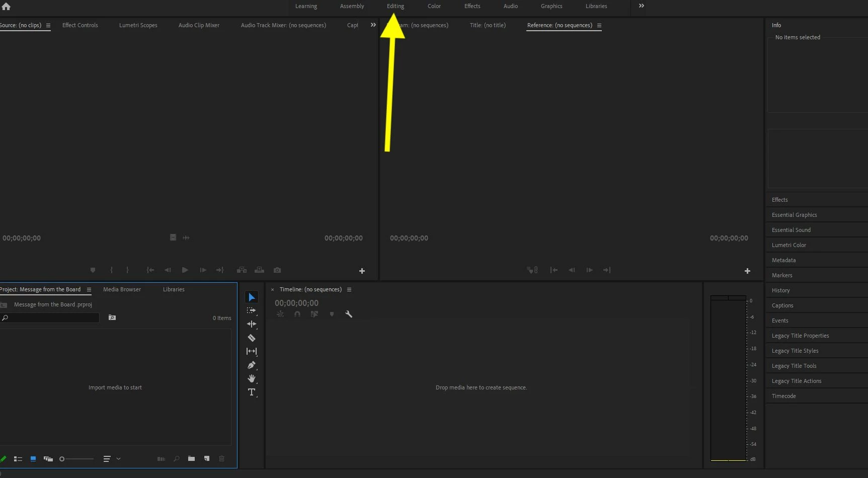The height and width of the screenshot is (478, 868).
Task: Toggle insert sequences as nests
Action: tap(280, 314)
